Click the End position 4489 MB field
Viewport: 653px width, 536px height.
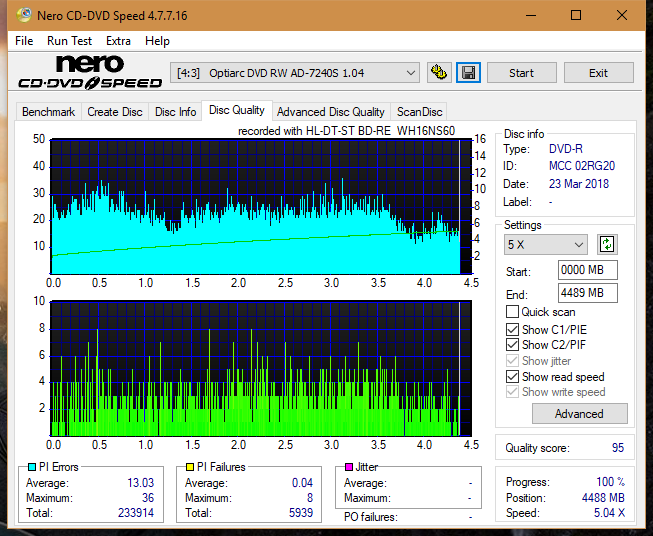point(588,293)
